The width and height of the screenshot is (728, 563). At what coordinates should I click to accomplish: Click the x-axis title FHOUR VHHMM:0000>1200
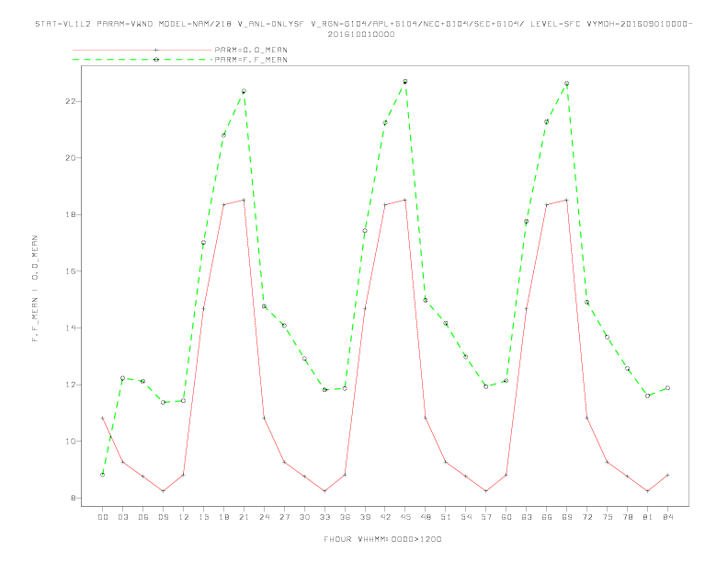(382, 539)
